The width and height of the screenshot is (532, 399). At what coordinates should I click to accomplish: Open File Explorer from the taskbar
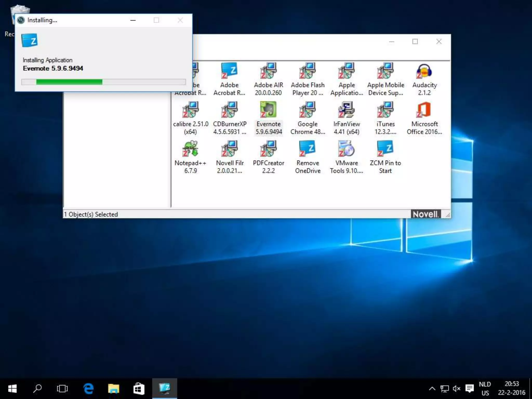point(114,389)
